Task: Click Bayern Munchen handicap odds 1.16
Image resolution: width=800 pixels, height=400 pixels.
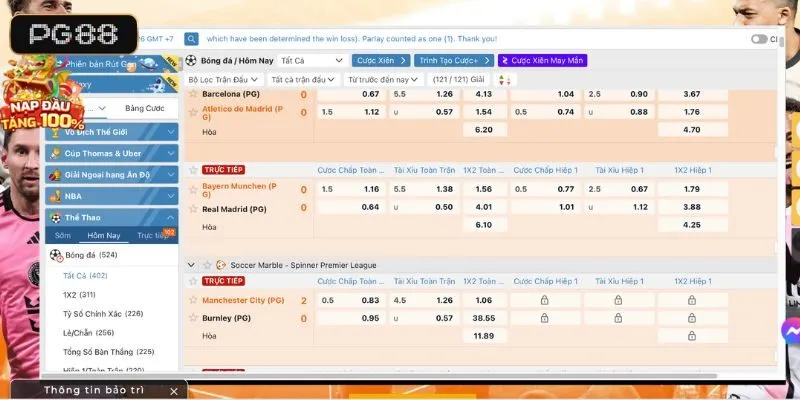Action: click(x=351, y=189)
